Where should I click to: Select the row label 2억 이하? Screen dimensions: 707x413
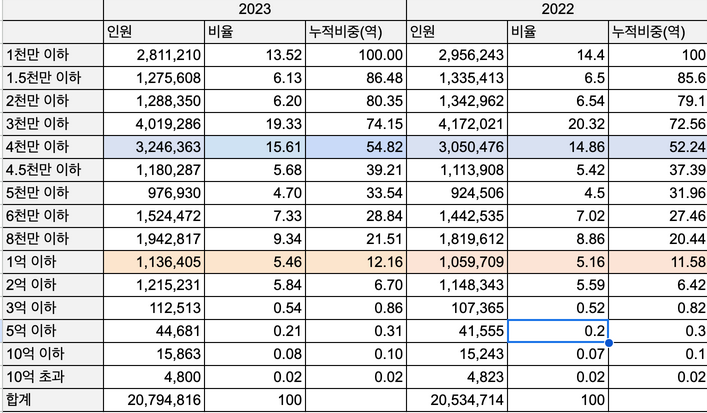pyautogui.click(x=53, y=285)
